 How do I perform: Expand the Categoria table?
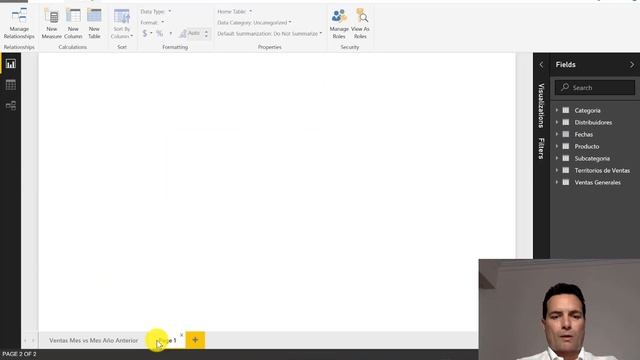point(557,110)
